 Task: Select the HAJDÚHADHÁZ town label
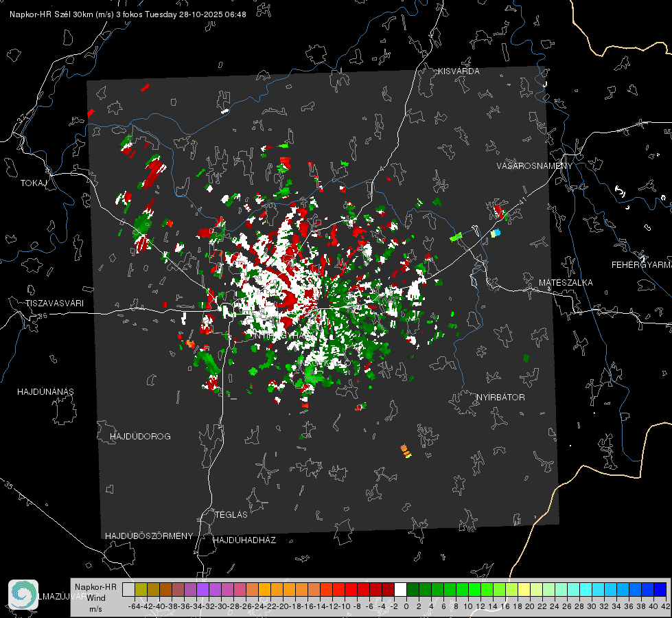coord(244,540)
